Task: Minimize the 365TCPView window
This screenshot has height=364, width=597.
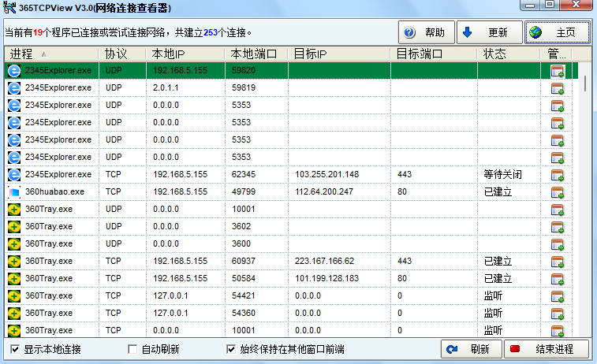Action: pyautogui.click(x=531, y=5)
